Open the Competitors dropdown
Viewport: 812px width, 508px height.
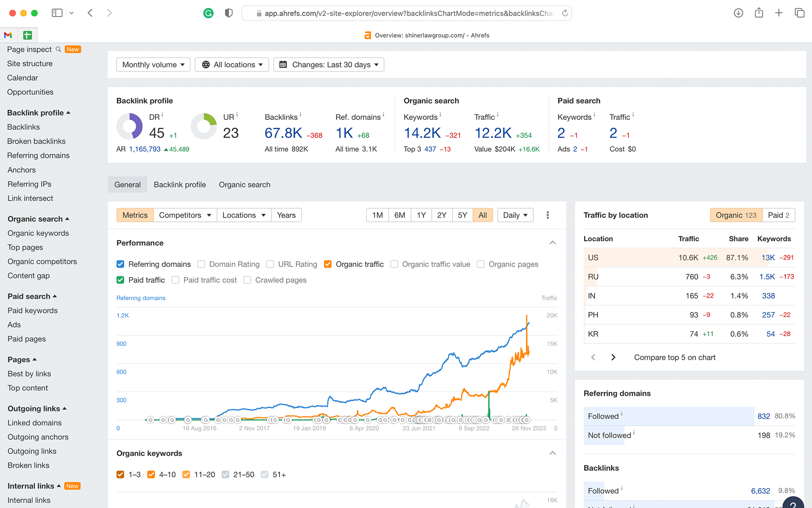[x=185, y=215]
